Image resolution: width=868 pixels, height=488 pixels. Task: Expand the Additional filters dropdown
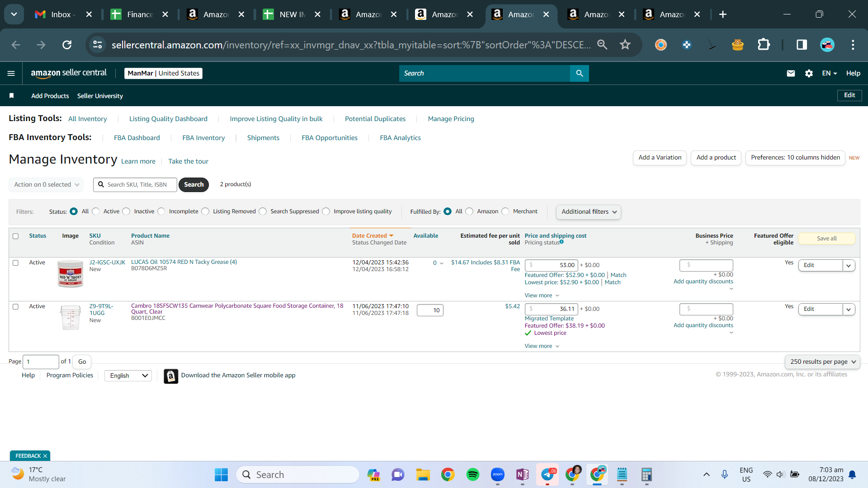[x=588, y=211]
